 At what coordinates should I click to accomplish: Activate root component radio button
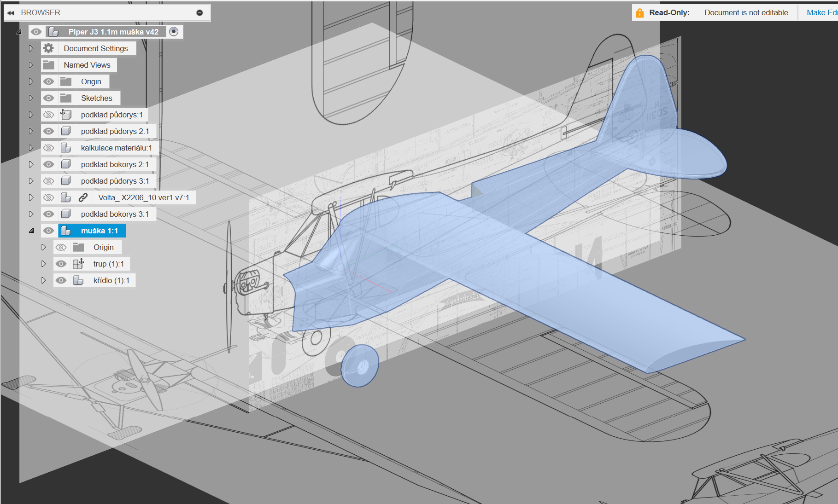tap(174, 32)
